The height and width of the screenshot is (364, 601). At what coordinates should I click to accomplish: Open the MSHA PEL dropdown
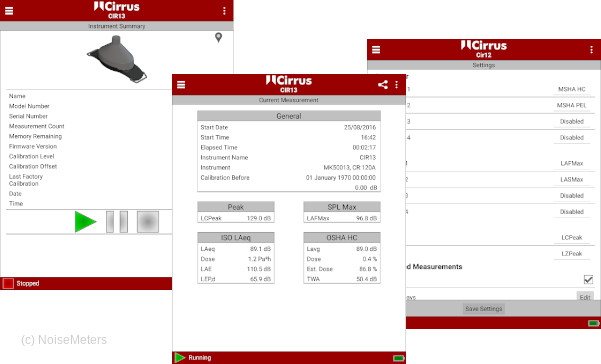pos(571,105)
